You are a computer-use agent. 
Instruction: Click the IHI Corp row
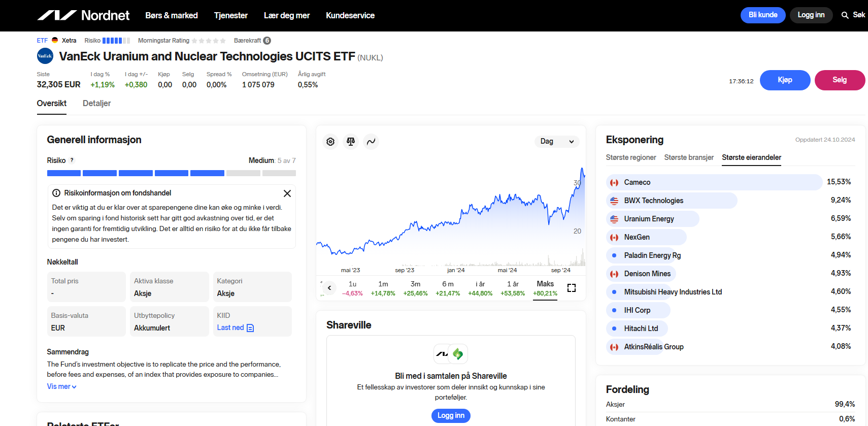point(730,310)
